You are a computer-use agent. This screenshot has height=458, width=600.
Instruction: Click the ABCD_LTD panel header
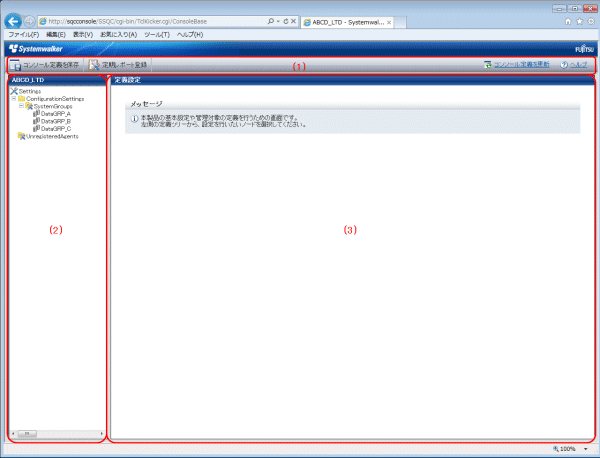(x=57, y=80)
